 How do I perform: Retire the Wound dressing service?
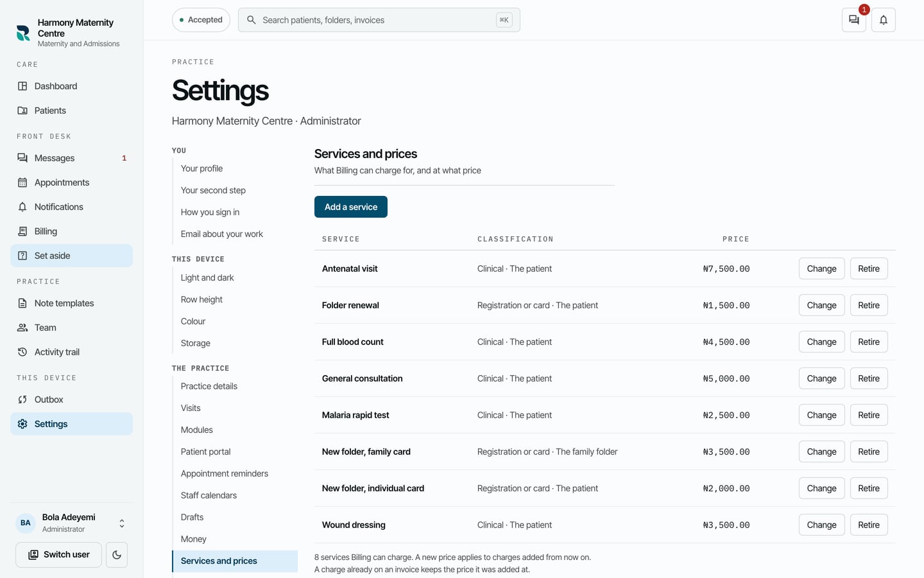869,525
